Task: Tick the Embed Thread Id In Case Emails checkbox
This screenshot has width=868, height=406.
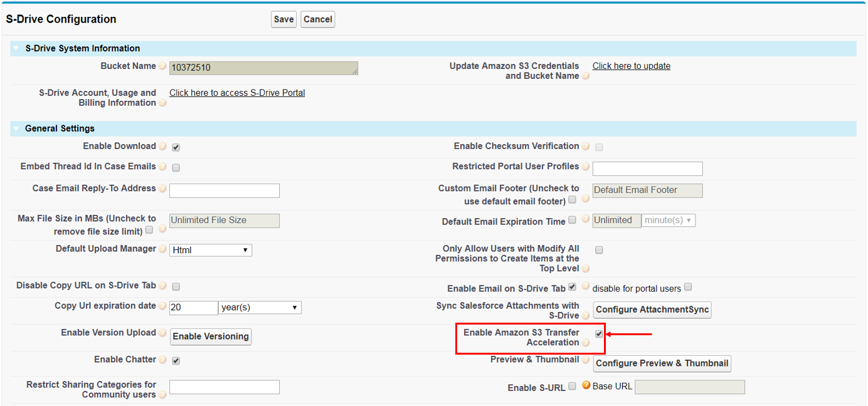Action: pos(176,168)
